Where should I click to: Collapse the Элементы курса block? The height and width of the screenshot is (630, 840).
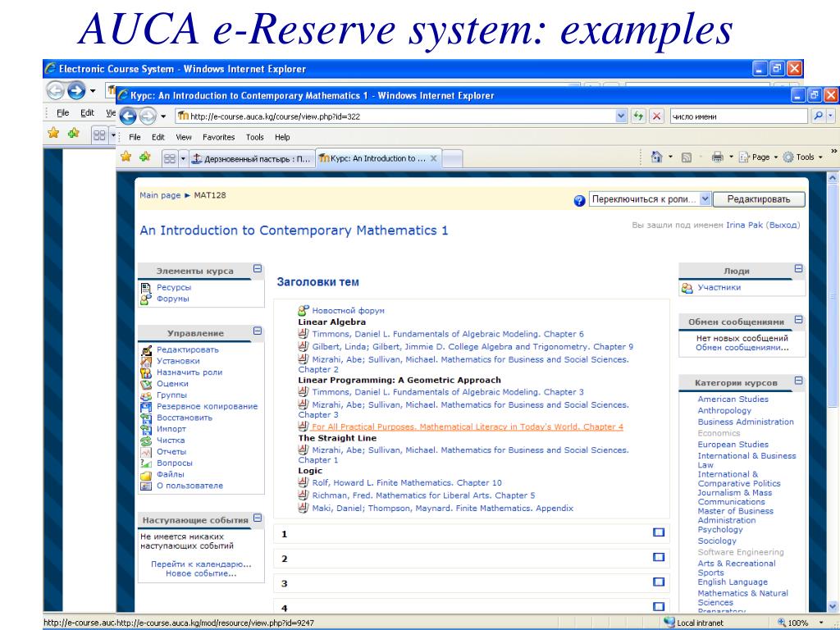[x=258, y=269]
